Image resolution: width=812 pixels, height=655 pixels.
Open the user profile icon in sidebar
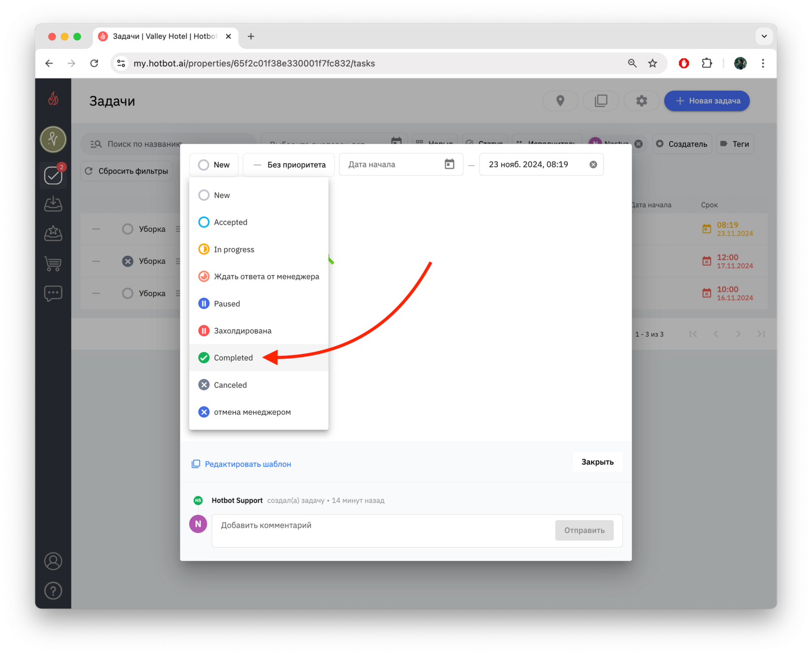tap(53, 561)
